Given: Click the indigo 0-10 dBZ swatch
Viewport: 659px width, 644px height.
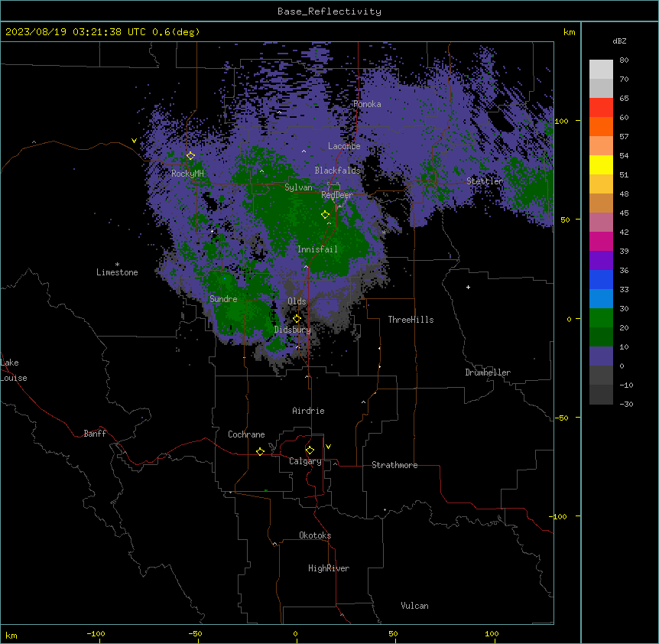Looking at the screenshot, I should coord(601,356).
